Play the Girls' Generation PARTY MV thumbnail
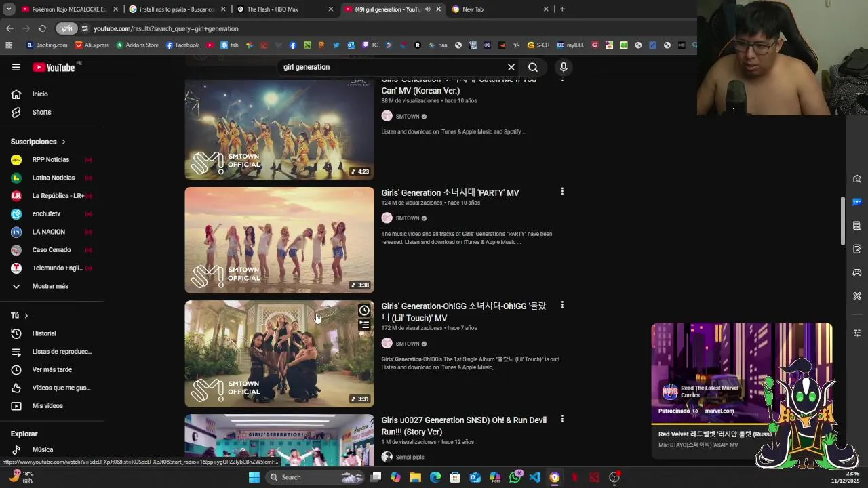The height and width of the screenshot is (488, 868). pyautogui.click(x=279, y=240)
